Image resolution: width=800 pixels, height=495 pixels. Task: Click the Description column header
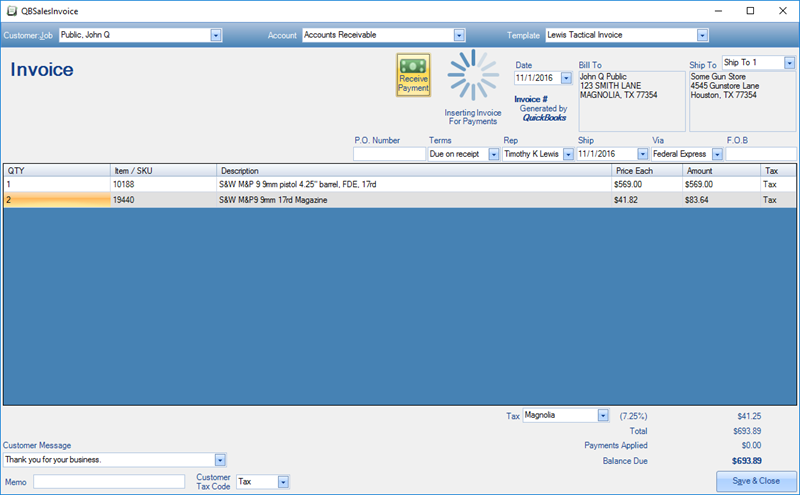pos(414,170)
